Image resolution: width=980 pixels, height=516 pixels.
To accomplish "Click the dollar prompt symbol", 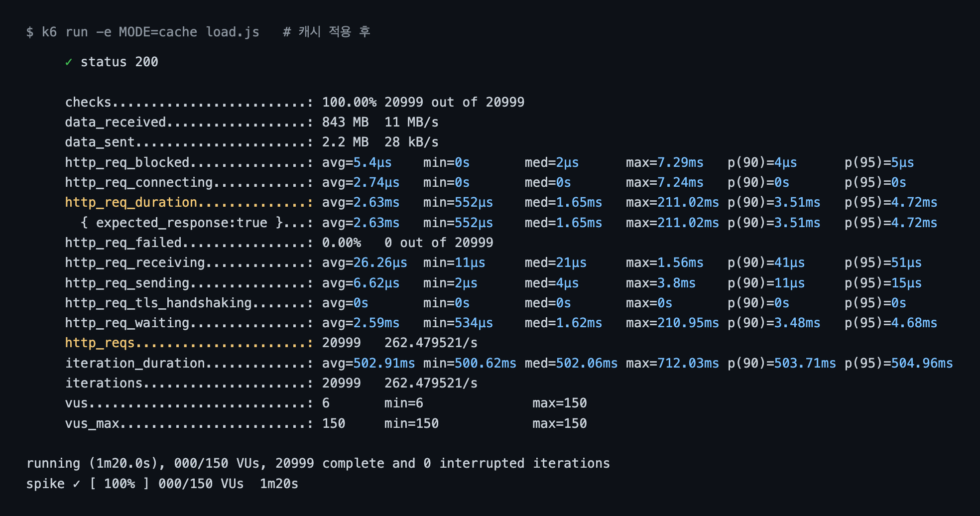I will click(30, 32).
